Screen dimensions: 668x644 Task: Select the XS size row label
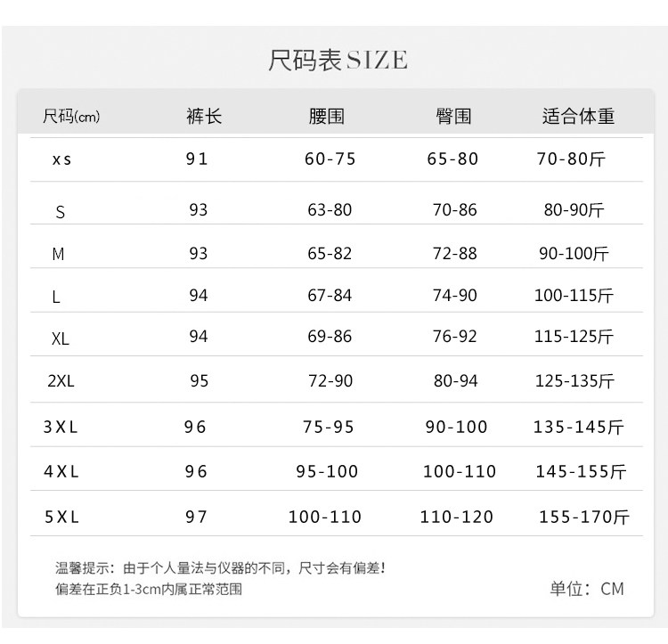pos(61,159)
